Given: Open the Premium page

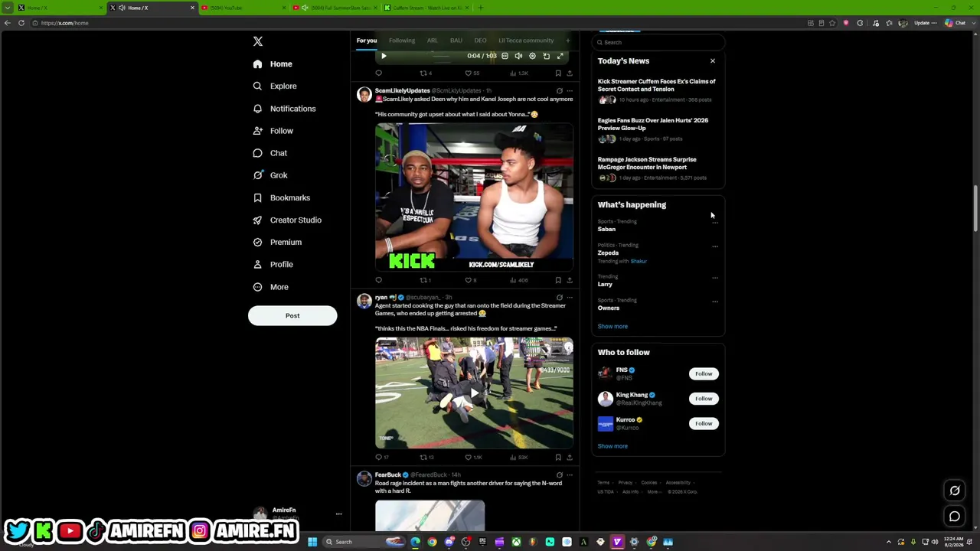Looking at the screenshot, I should [x=277, y=243].
